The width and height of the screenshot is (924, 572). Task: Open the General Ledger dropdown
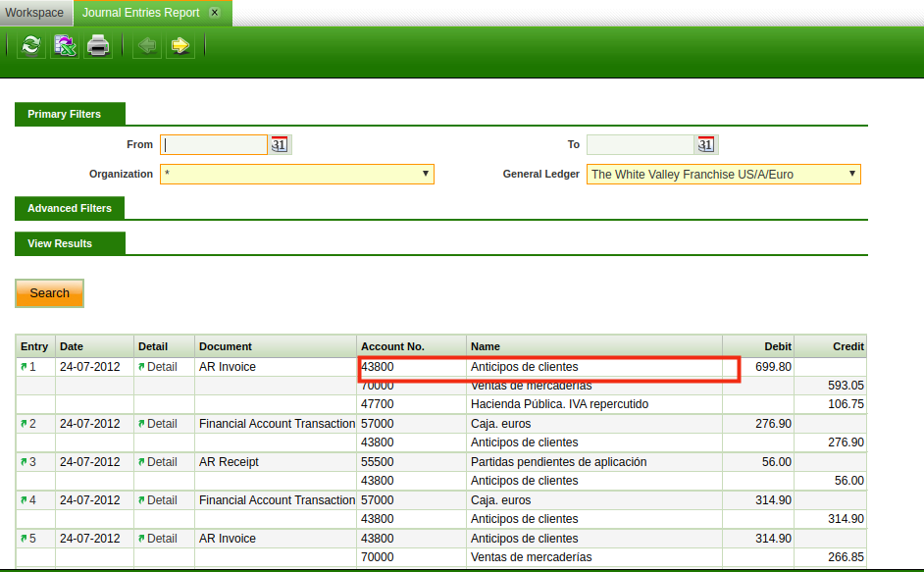(723, 175)
